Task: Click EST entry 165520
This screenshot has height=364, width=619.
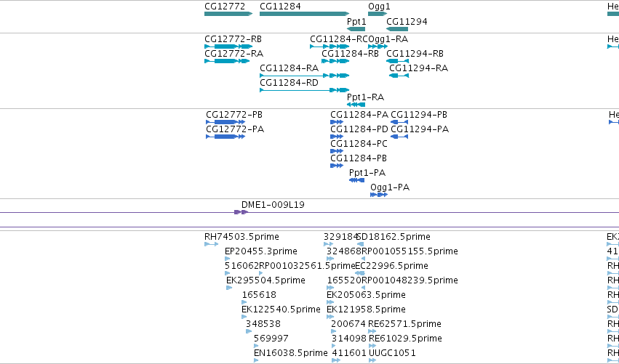Action: pyautogui.click(x=344, y=280)
